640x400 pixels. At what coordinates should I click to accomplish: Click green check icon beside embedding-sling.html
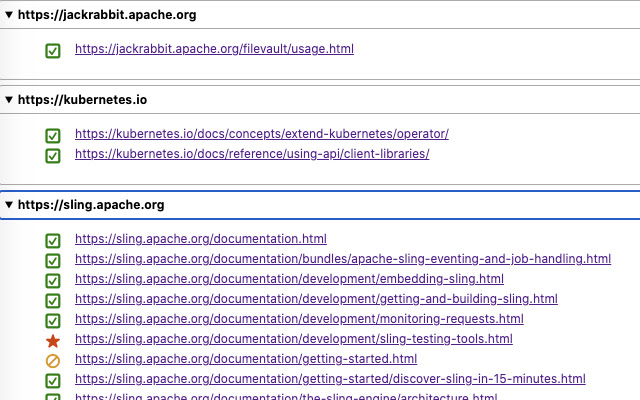(53, 281)
